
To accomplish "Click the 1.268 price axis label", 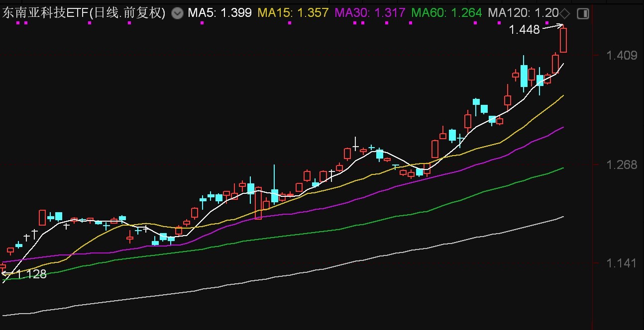I will (x=622, y=165).
